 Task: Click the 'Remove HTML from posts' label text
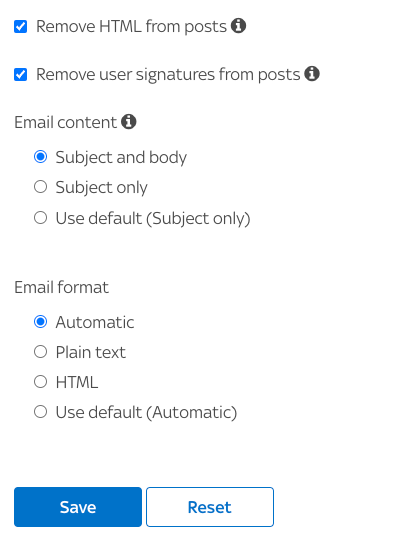131,27
